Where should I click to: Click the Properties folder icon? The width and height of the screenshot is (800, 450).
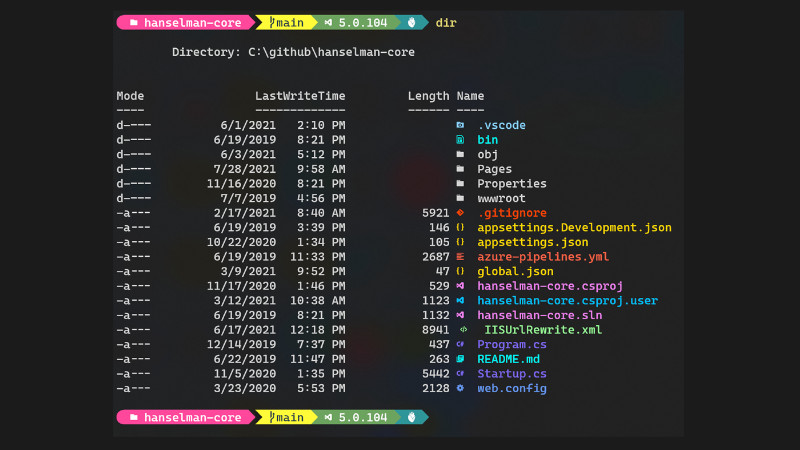point(460,184)
